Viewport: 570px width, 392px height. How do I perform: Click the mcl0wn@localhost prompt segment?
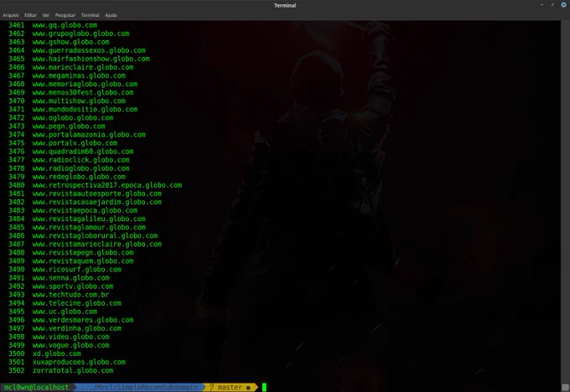[36, 387]
